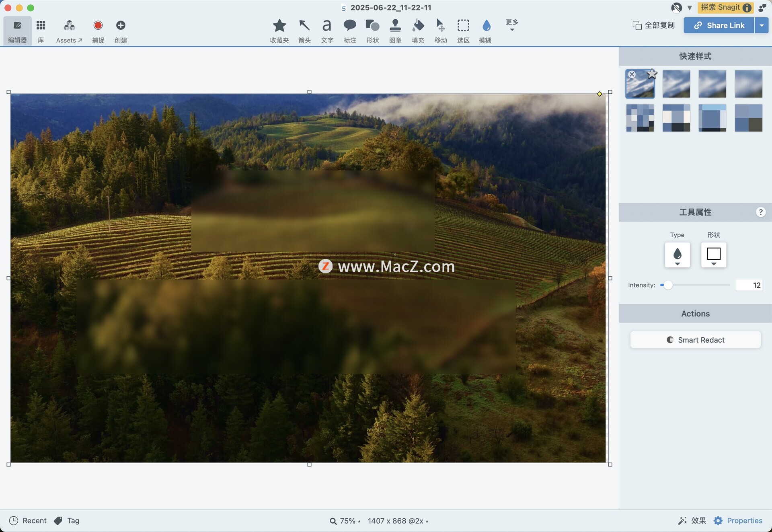Choose the third pixelate quick style thumbnail
This screenshot has height=532, width=772.
[712, 118]
